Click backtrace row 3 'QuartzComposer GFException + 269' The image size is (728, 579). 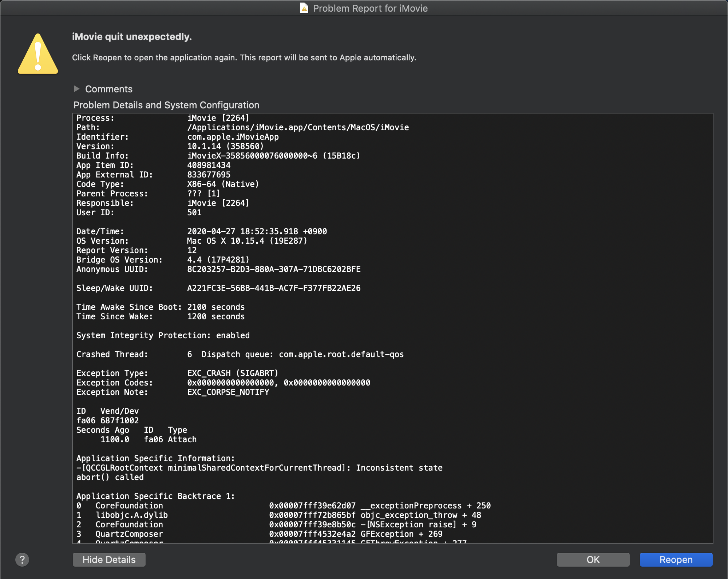pyautogui.click(x=260, y=534)
